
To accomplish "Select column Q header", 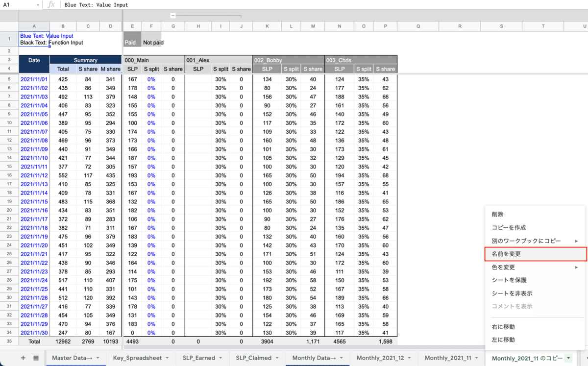I will [418, 26].
